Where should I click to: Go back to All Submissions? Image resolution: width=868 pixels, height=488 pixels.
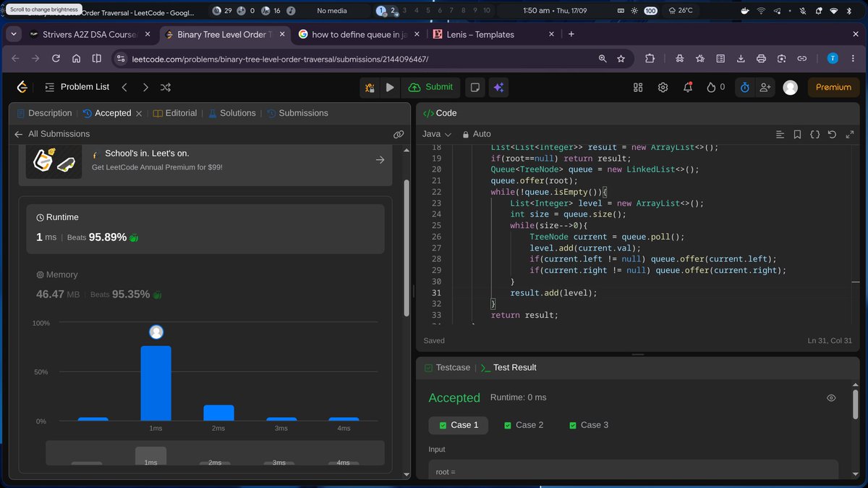click(52, 134)
